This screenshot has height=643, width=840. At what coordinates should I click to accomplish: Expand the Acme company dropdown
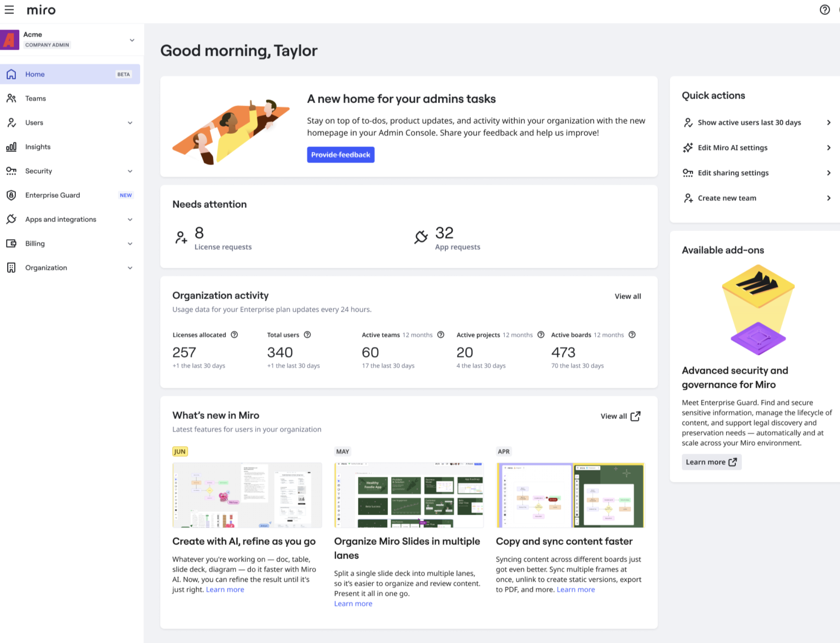pos(132,40)
